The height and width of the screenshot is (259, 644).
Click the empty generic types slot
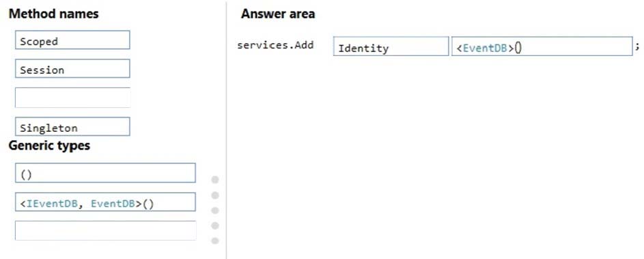106,230
